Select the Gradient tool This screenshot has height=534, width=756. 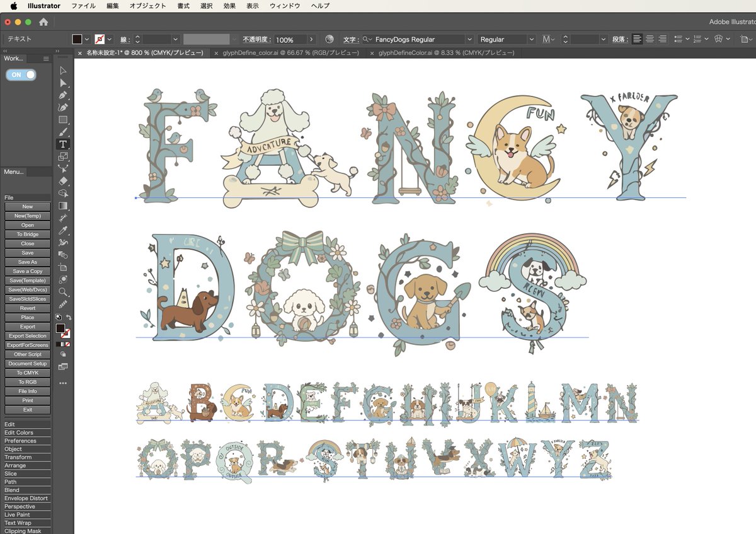pyautogui.click(x=63, y=206)
